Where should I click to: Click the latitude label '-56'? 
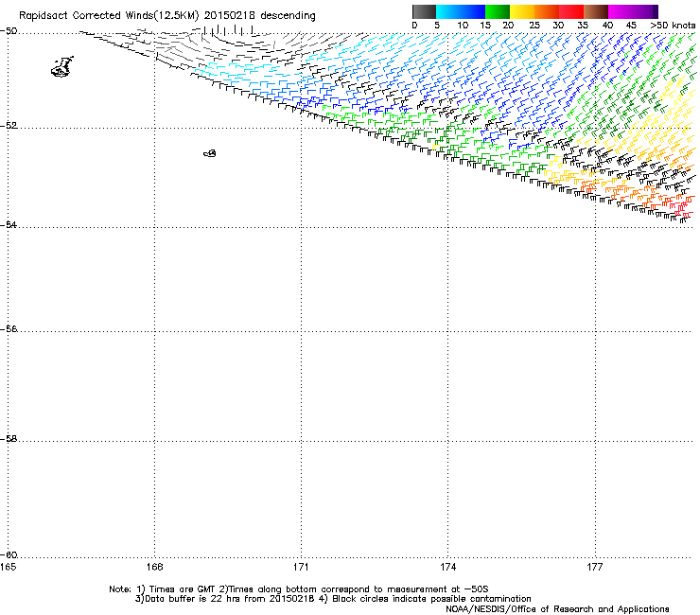[9, 329]
